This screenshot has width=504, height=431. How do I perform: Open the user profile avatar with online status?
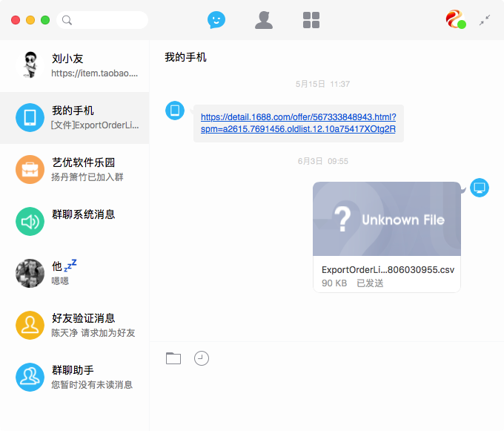456,19
